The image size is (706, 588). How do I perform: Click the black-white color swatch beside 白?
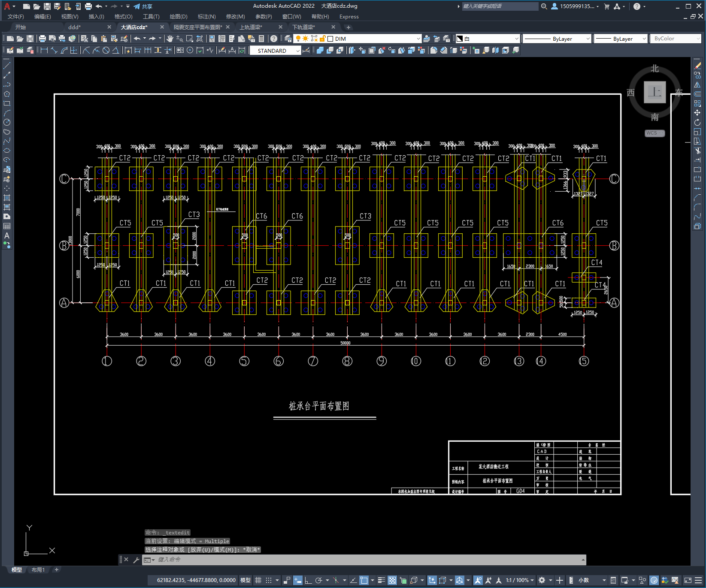coord(460,39)
